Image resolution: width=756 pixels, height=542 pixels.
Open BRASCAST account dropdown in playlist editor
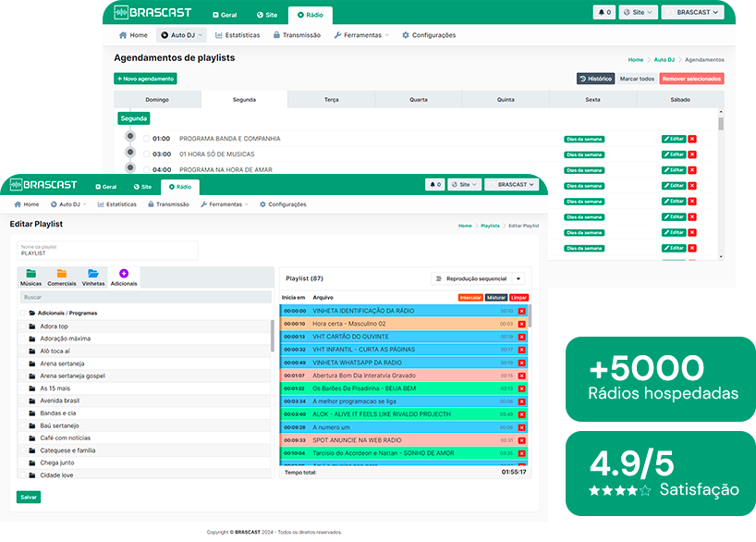click(x=512, y=184)
